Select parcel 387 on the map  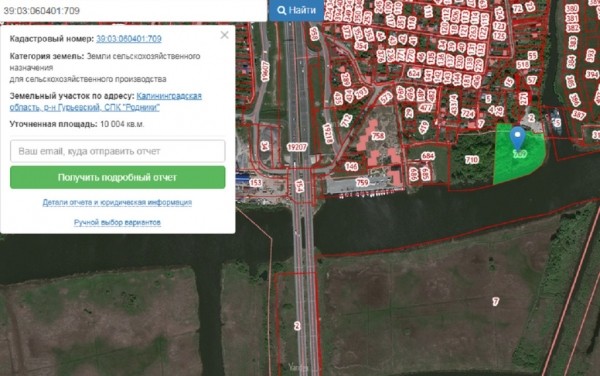pos(579,114)
